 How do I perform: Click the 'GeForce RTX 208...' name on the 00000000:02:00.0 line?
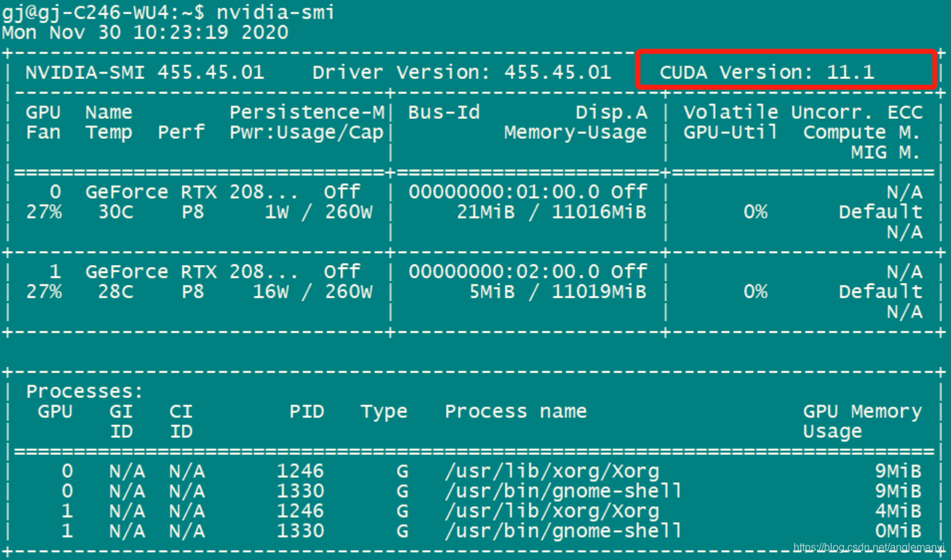point(192,271)
